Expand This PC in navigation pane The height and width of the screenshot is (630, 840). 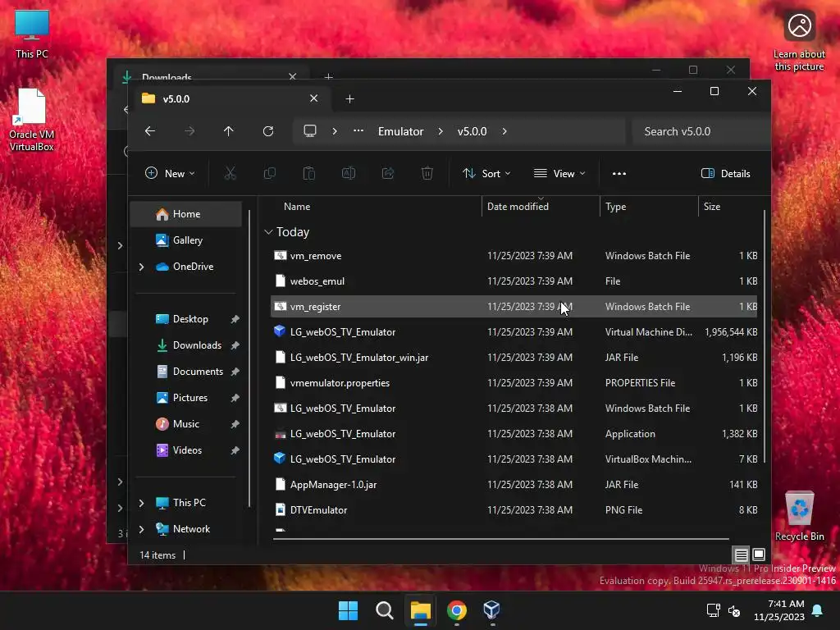[141, 503]
